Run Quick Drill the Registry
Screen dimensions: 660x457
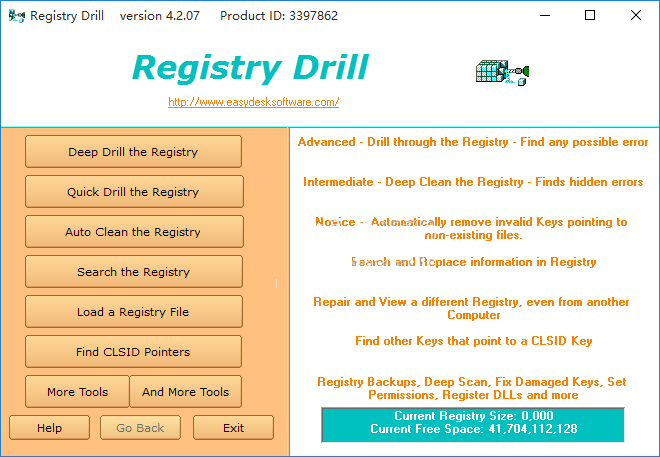134,191
